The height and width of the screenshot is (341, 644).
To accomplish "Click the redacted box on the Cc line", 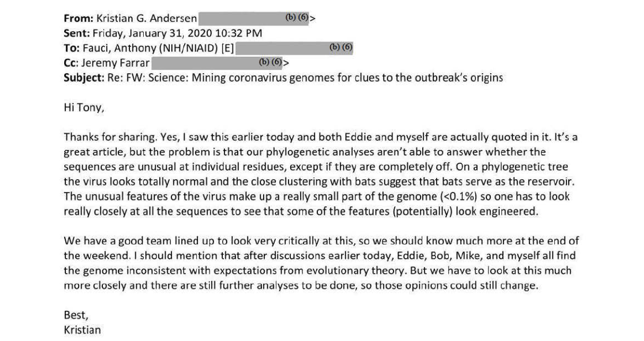I will click(217, 63).
